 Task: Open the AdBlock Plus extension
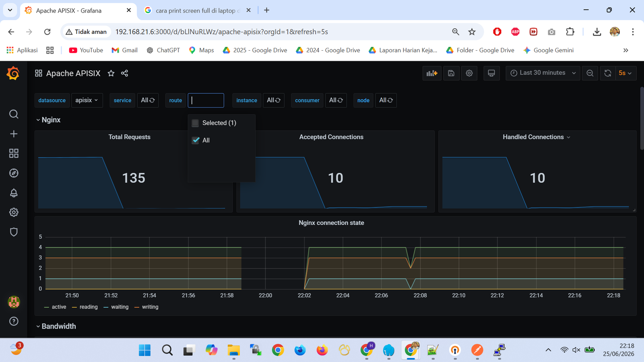click(x=515, y=32)
